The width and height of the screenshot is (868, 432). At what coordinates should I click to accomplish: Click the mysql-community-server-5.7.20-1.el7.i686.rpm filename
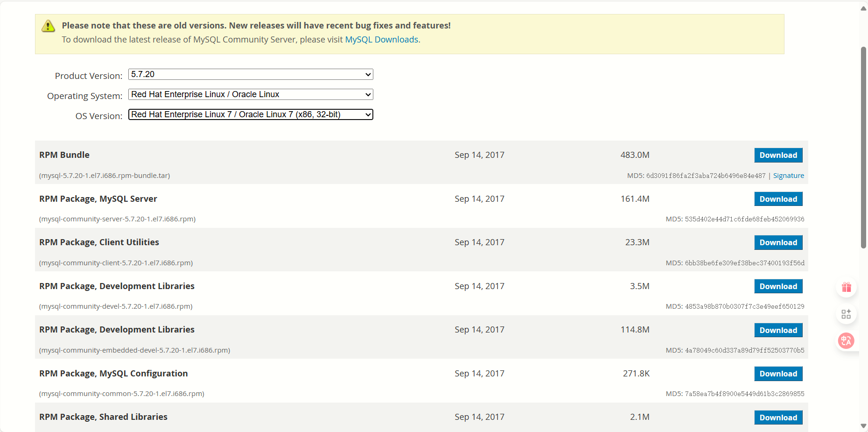pyautogui.click(x=117, y=219)
